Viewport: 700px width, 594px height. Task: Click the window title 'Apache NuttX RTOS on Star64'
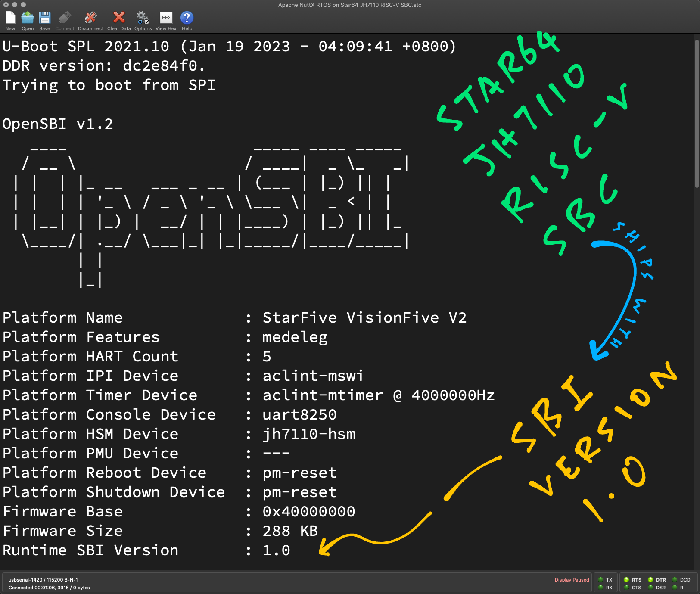[350, 5]
